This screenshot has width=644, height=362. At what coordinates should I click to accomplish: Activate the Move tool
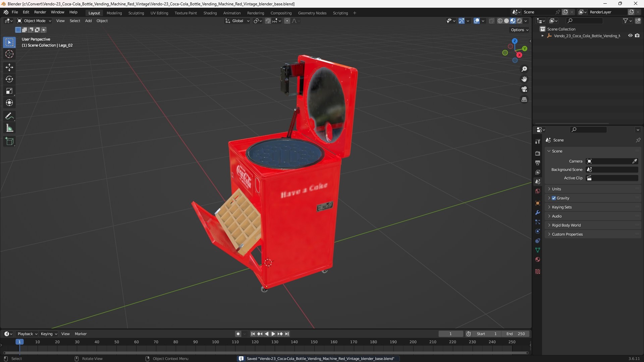point(9,67)
